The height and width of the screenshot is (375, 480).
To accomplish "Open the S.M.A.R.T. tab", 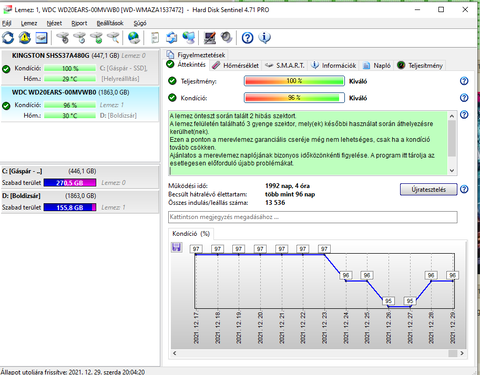I will coord(285,66).
